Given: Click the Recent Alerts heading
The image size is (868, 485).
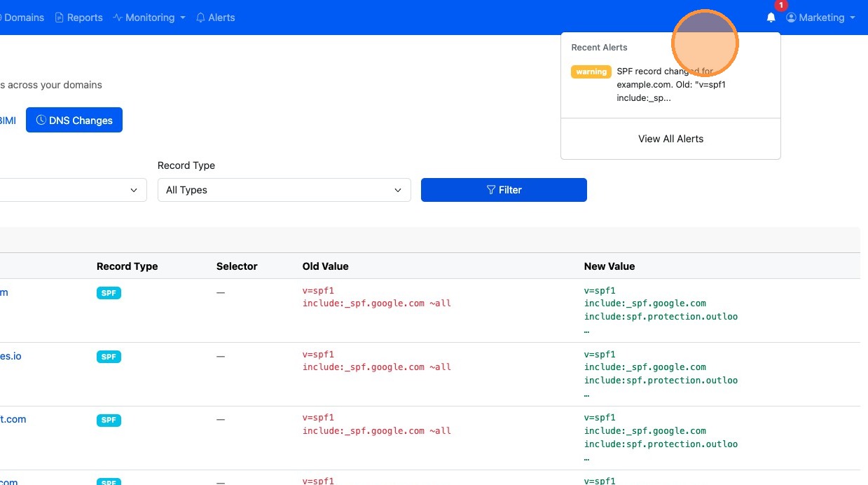Looking at the screenshot, I should tap(599, 48).
